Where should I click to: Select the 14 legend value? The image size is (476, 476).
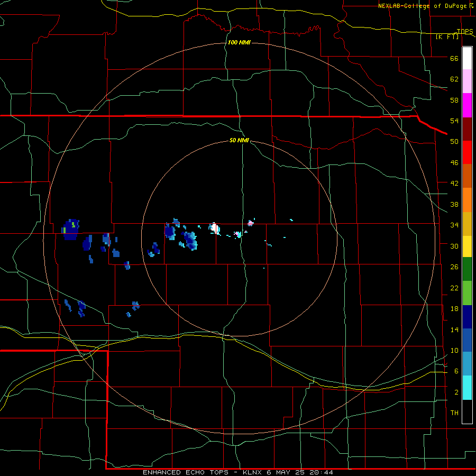(454, 329)
